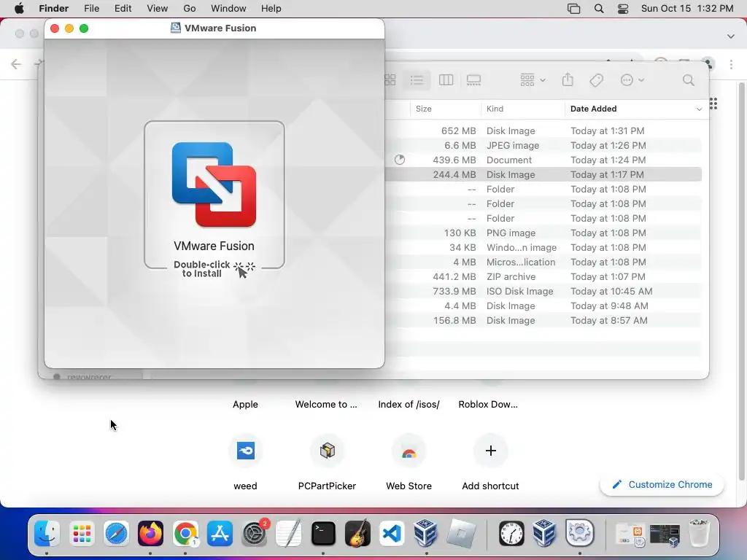Image resolution: width=747 pixels, height=560 pixels.
Task: Launch Firefox from the Dock
Action: pos(150,533)
